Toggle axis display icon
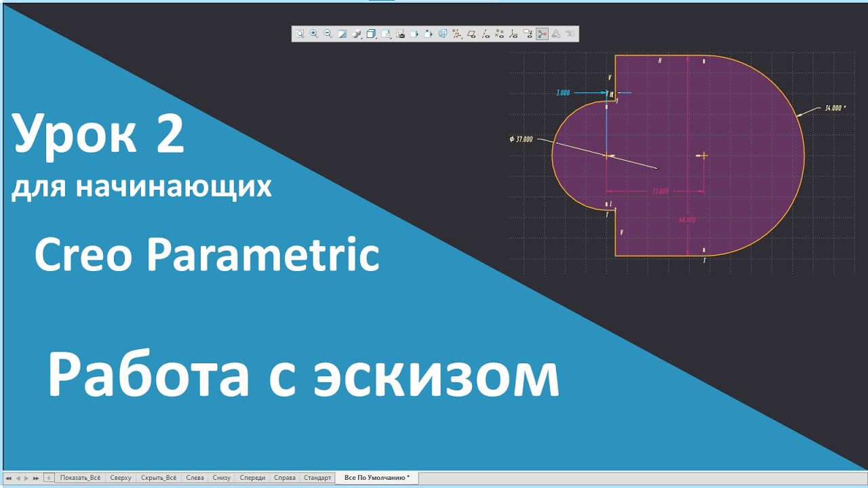868x488 pixels. click(485, 33)
